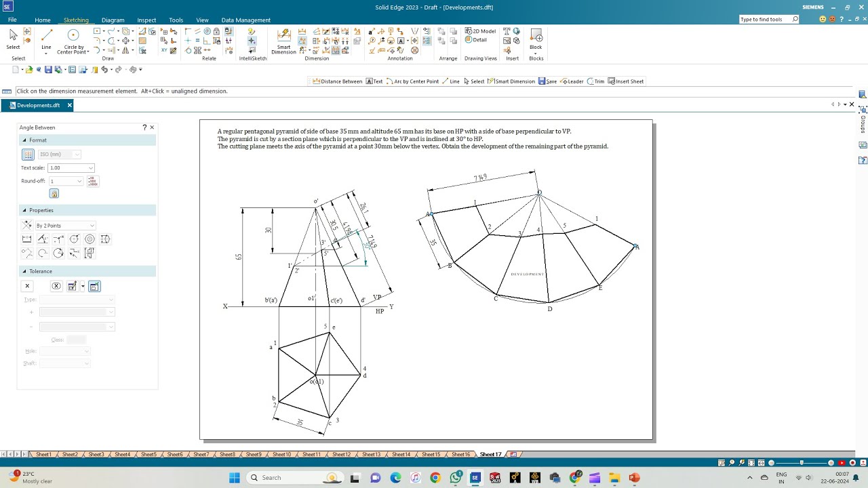Click the add new sheet tab button

[x=513, y=454]
